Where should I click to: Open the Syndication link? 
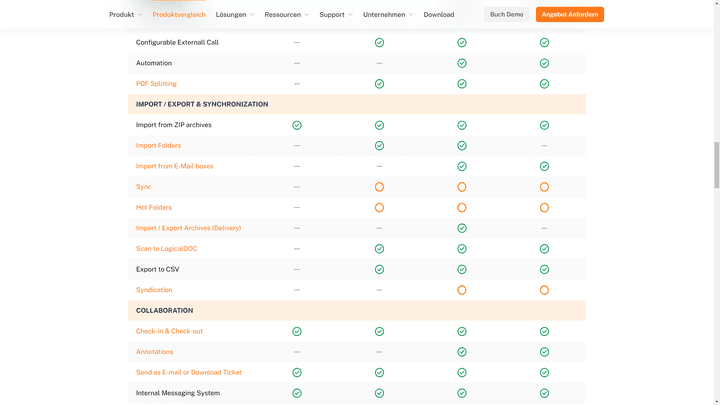pyautogui.click(x=154, y=290)
